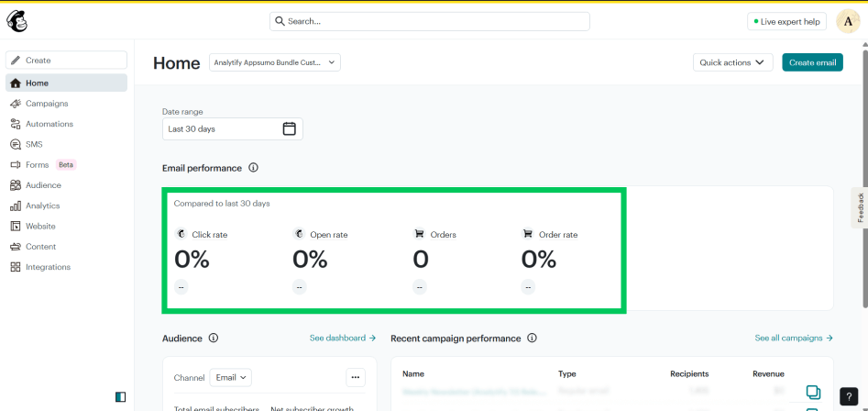Click the Forms sidebar icon

(16, 165)
